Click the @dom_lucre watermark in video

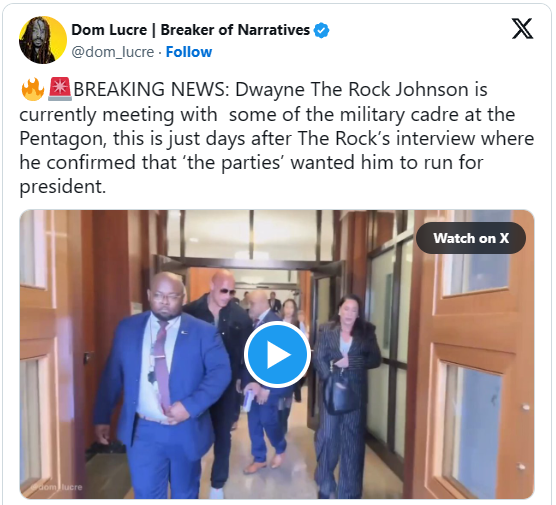click(x=57, y=487)
